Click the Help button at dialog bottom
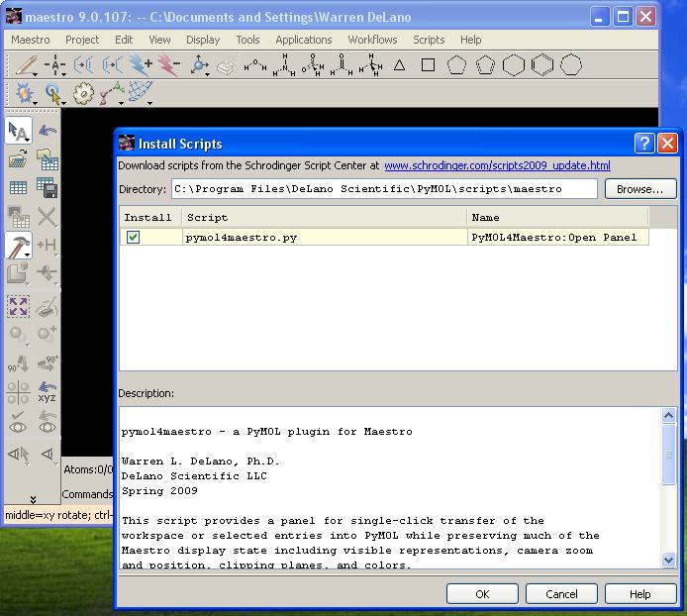The width and height of the screenshot is (687, 616). point(640,594)
